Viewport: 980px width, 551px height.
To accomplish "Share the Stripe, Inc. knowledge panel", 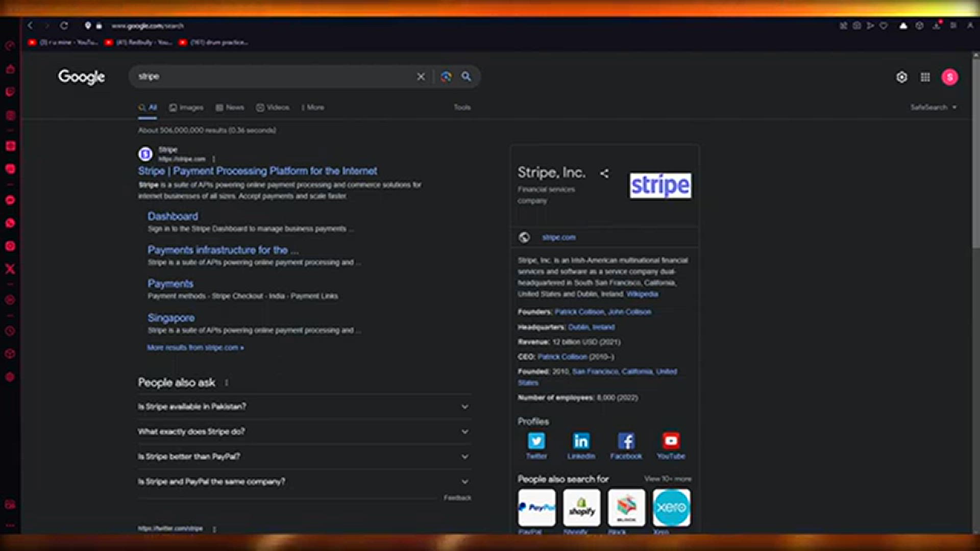I will 604,173.
